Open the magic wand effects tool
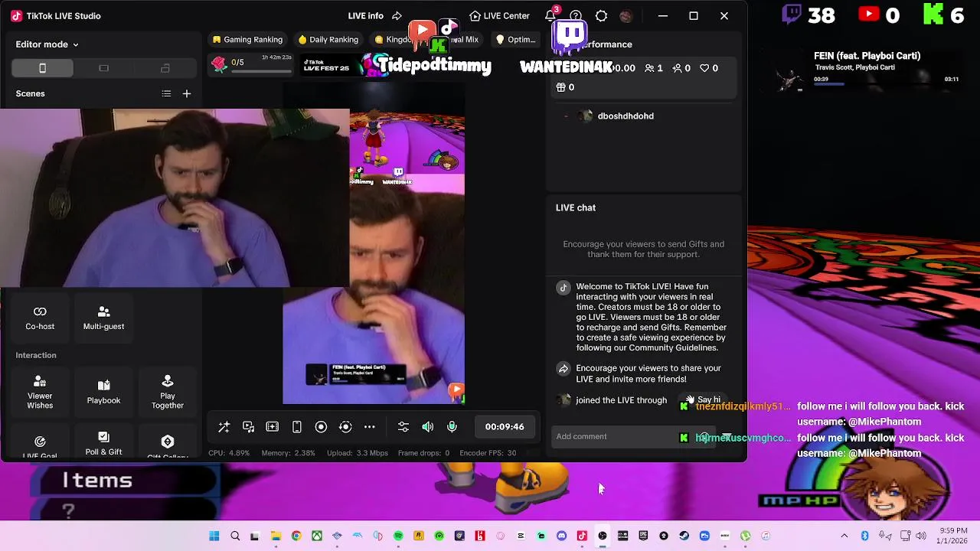 coord(224,427)
